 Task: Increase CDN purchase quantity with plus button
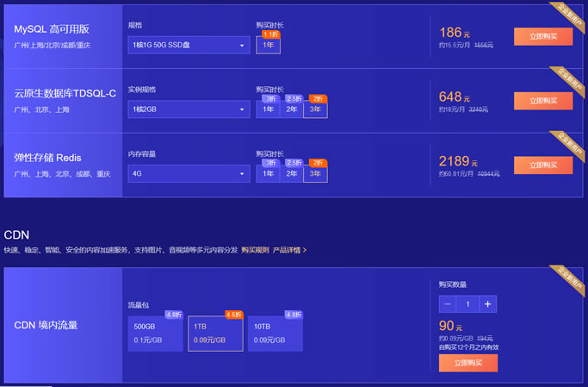(488, 304)
